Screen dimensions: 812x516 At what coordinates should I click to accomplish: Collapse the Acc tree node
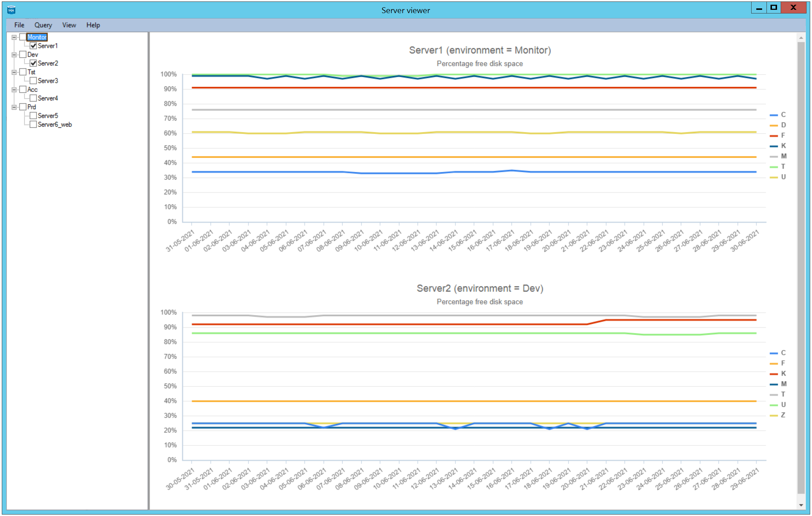coord(14,90)
